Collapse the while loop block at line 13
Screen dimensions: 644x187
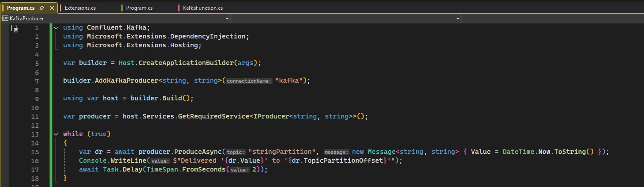(56, 134)
